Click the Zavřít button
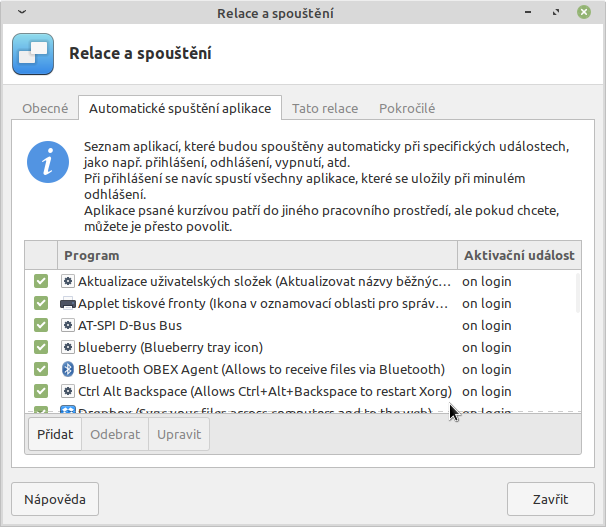The image size is (606, 527). [550, 499]
